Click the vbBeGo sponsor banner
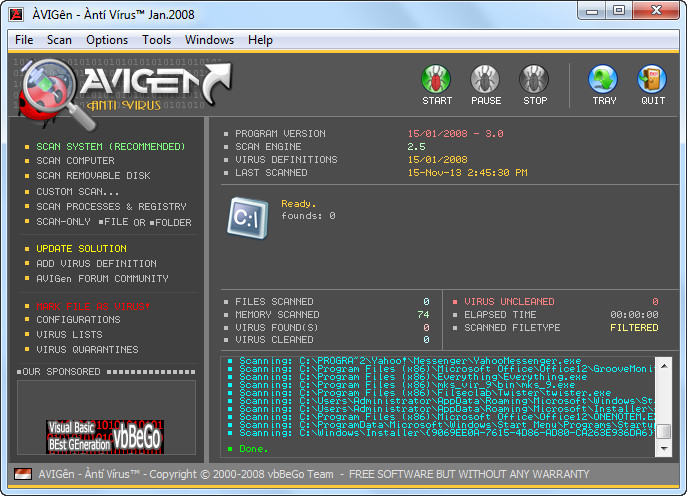This screenshot has height=496, width=687. pos(105,436)
